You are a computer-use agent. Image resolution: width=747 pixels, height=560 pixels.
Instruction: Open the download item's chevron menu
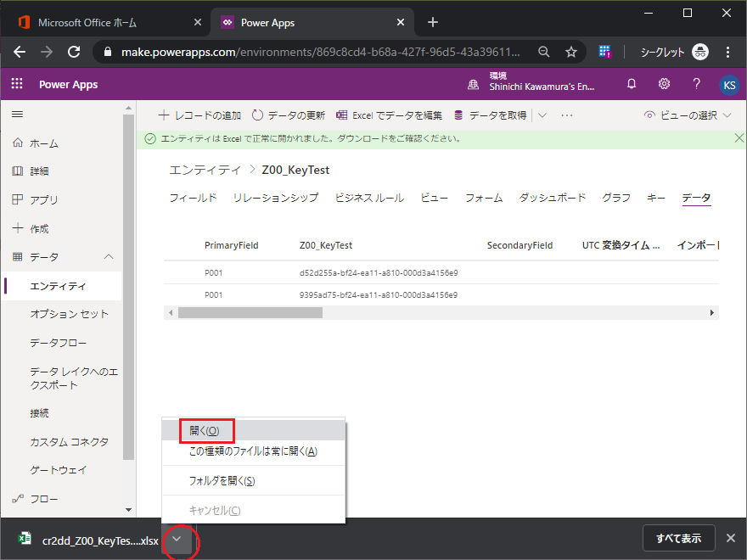(x=177, y=539)
